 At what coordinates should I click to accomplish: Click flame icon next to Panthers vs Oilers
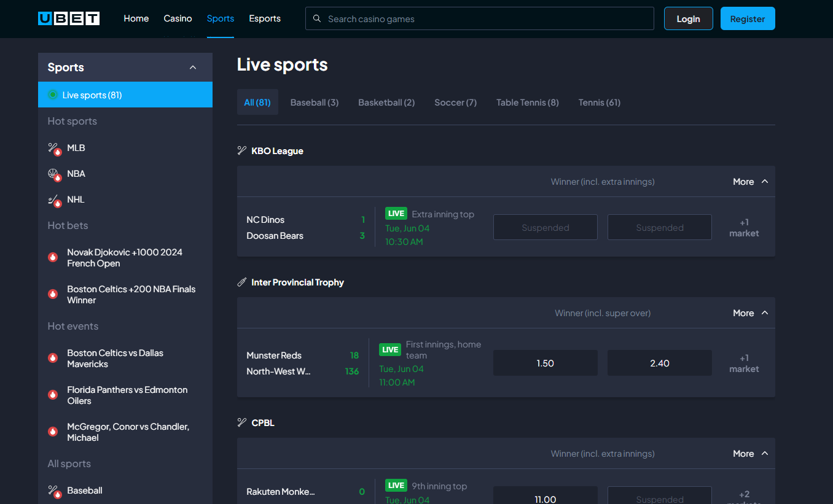click(53, 395)
